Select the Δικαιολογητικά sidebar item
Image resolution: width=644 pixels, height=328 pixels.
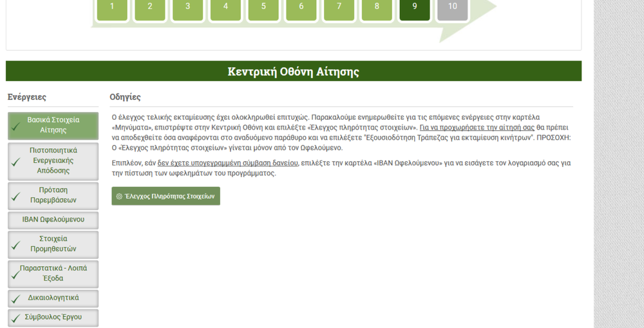tap(53, 298)
